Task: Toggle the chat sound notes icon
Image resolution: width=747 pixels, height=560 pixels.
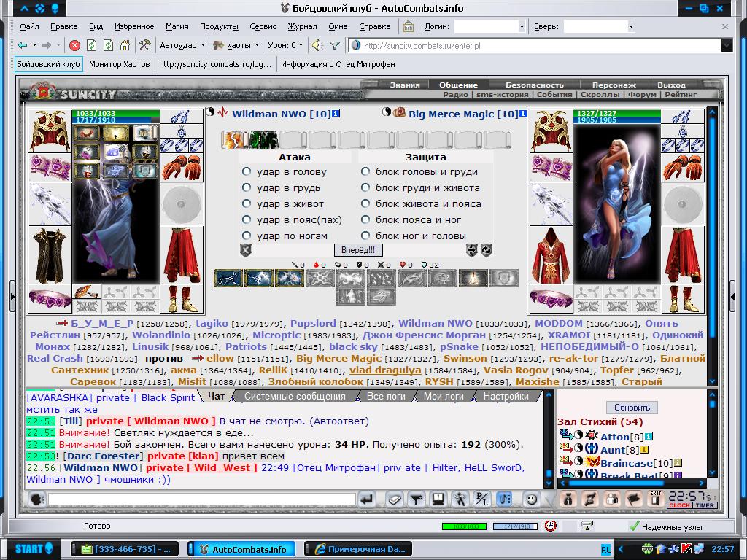Action: pyautogui.click(x=504, y=499)
